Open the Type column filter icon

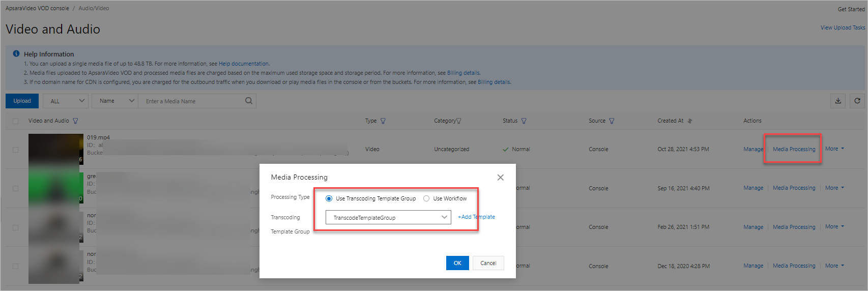(x=383, y=121)
